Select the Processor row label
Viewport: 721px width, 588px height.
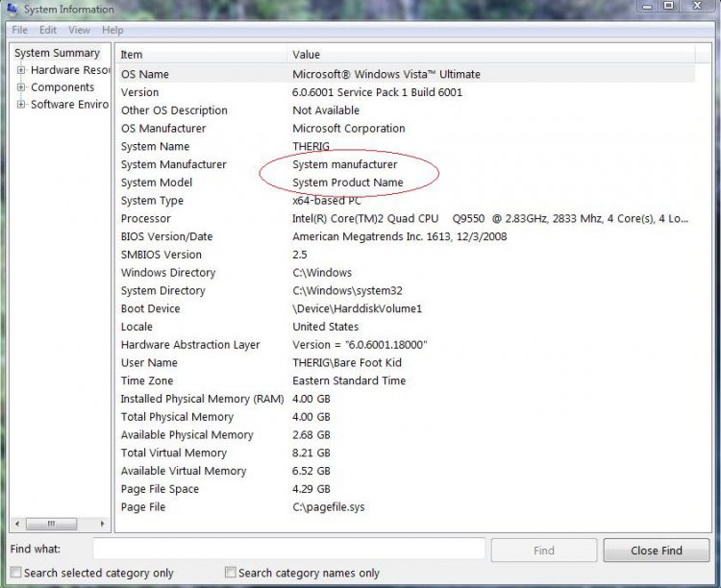tap(145, 218)
